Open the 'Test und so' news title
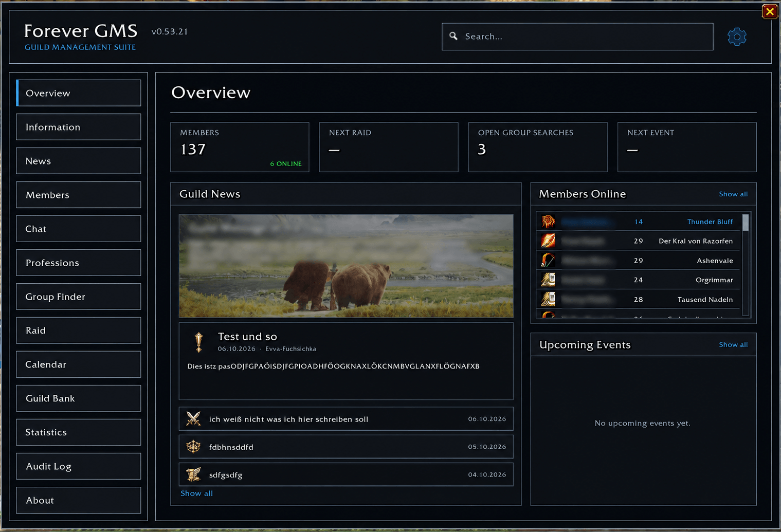Viewport: 781px width, 532px height. click(x=247, y=336)
